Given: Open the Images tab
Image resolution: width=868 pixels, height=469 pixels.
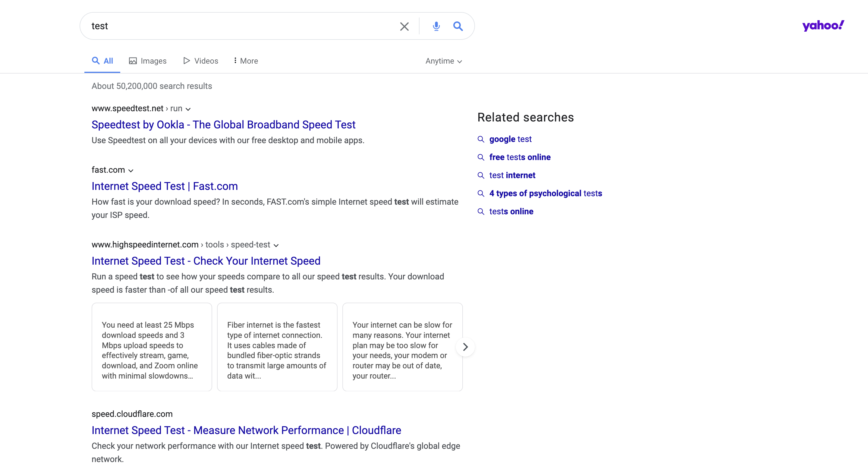Looking at the screenshot, I should click(x=148, y=61).
